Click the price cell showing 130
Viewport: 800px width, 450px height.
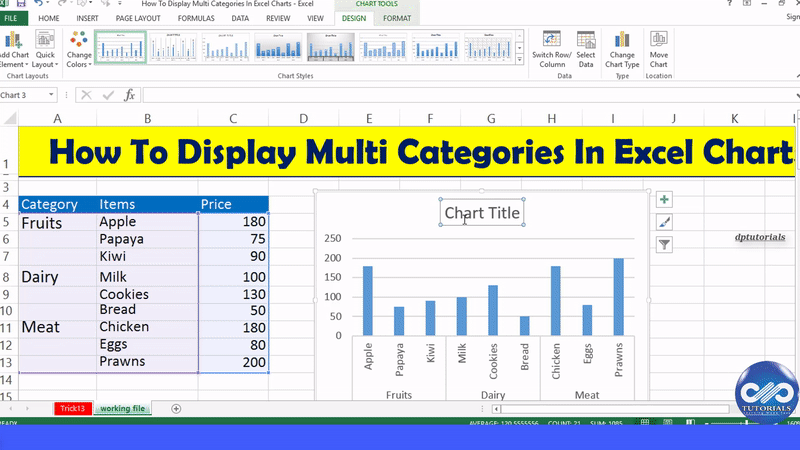(x=233, y=294)
